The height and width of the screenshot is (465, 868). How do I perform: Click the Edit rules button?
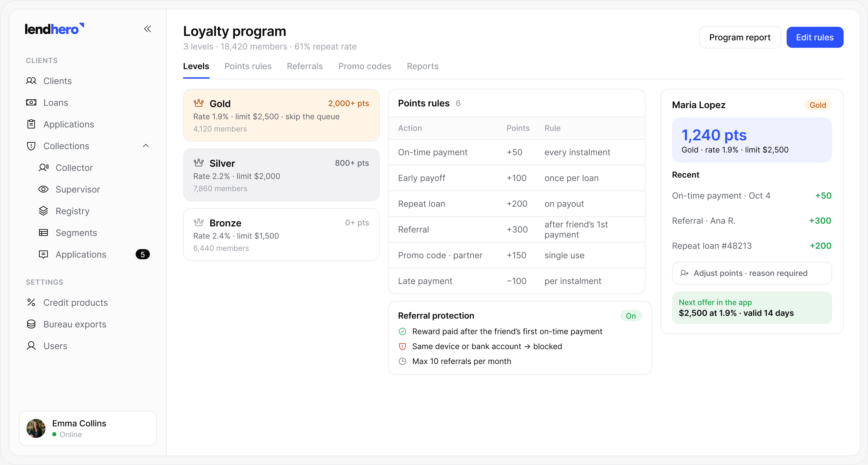[x=815, y=37]
